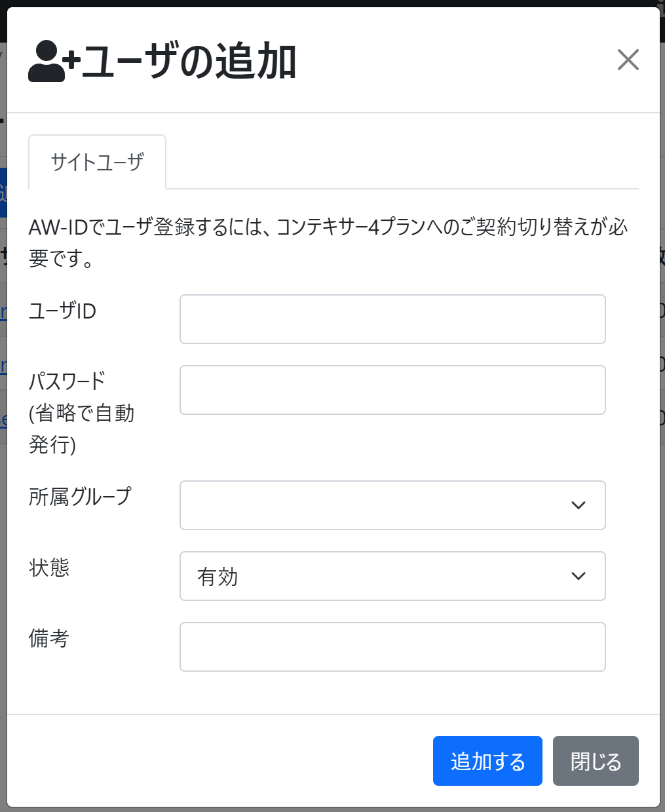Click the 備考 input field
Image resolution: width=665 pixels, height=812 pixels.
click(392, 647)
